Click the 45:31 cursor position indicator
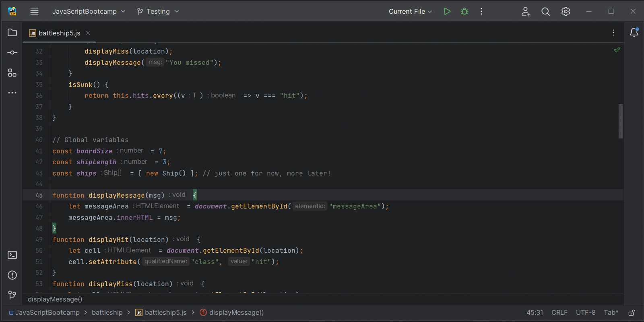This screenshot has height=322, width=644. 535,312
